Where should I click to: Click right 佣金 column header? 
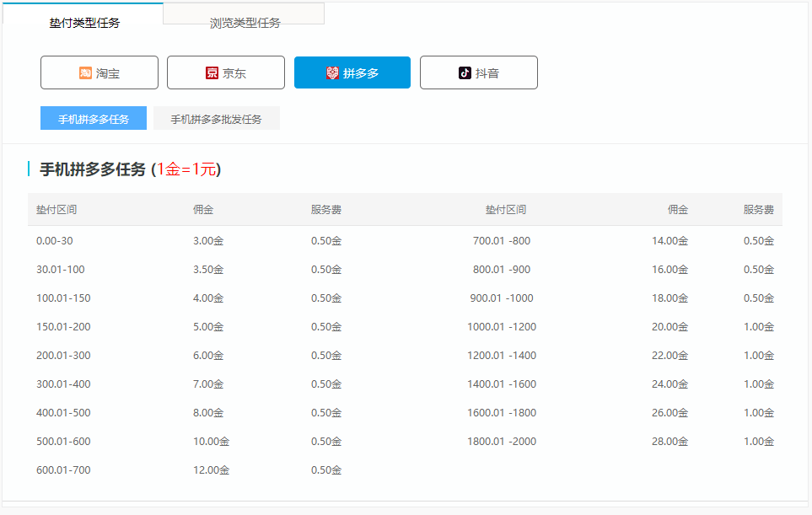coord(677,210)
